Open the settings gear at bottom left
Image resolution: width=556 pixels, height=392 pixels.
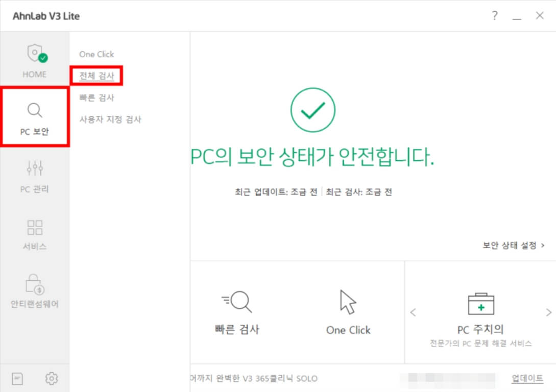point(51,378)
